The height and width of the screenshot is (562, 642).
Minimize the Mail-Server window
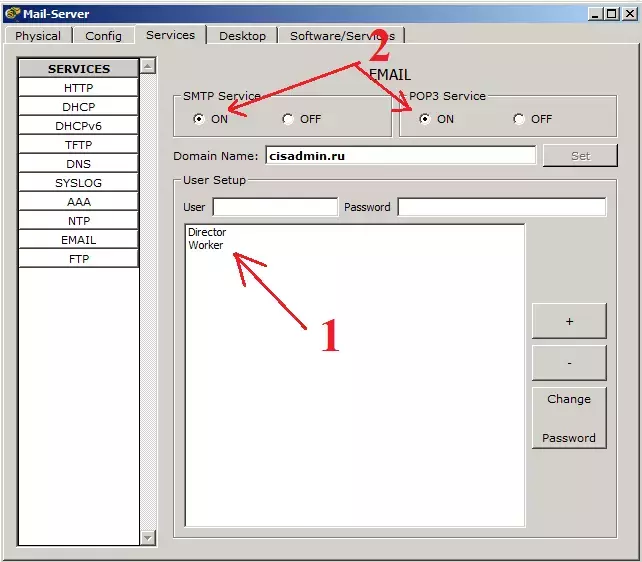595,14
